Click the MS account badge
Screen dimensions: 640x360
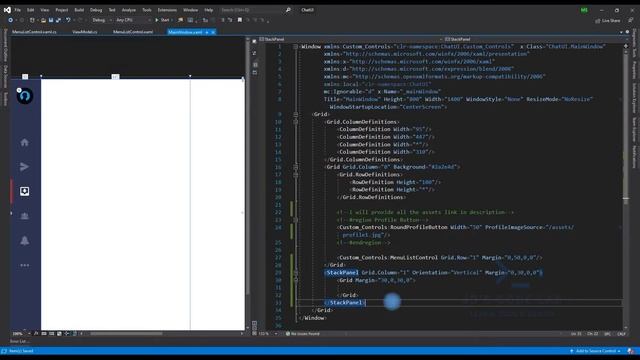click(x=584, y=10)
